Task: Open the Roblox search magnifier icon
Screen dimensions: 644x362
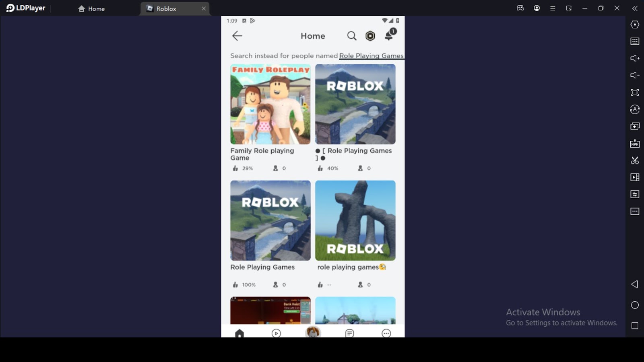Action: pos(352,36)
